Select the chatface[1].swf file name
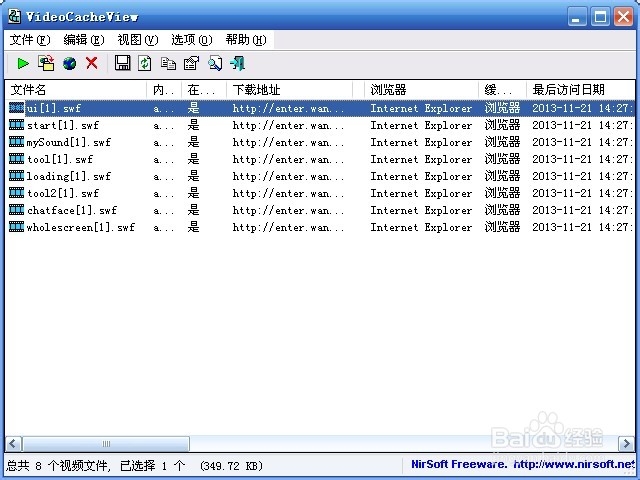 point(72,210)
